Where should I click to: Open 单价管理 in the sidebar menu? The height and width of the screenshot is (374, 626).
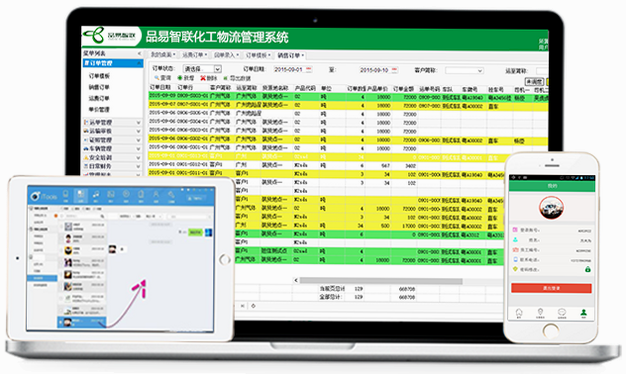99,109
